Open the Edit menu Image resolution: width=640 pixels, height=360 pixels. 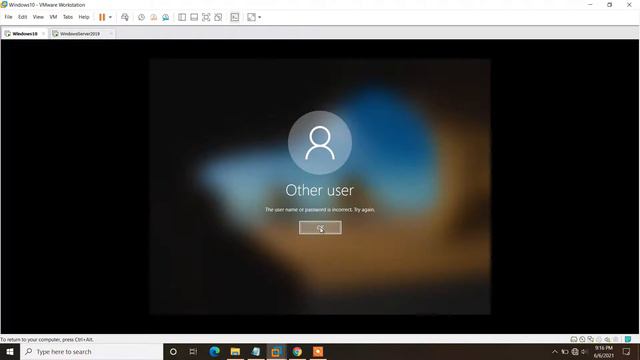(22, 17)
